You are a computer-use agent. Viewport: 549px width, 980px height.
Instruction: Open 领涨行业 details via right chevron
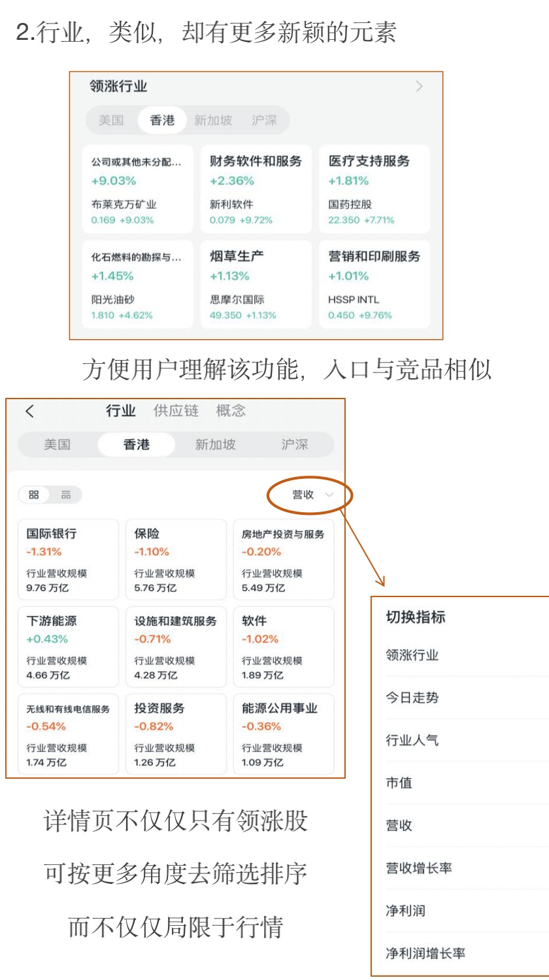coord(419,86)
